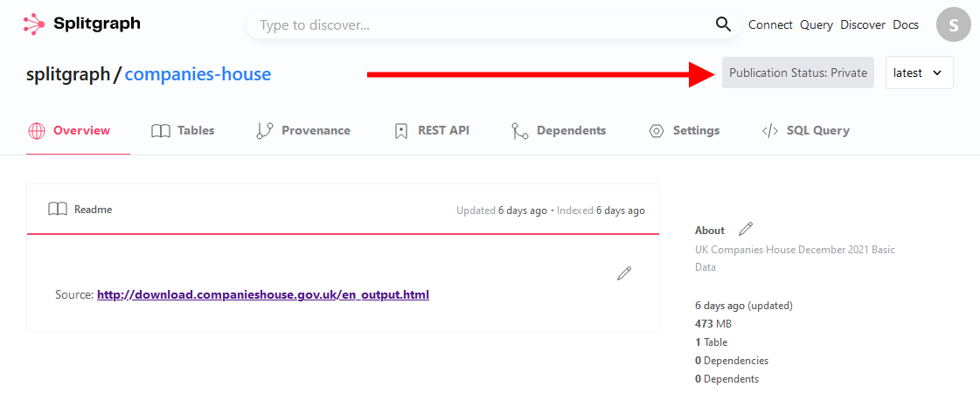Open the Docs navigation link
Screen dimensions: 980x400
point(906,25)
